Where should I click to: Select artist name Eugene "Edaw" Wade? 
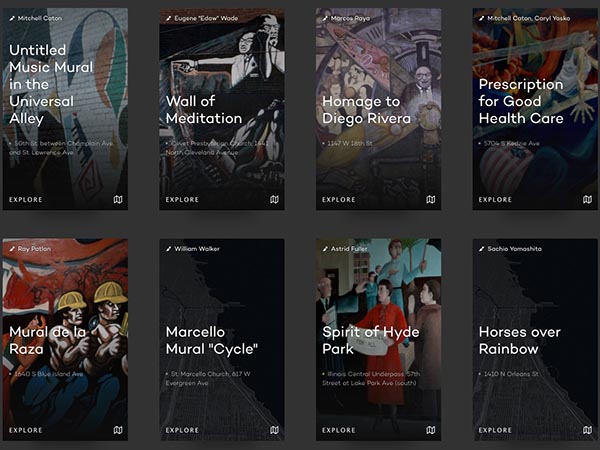click(206, 18)
